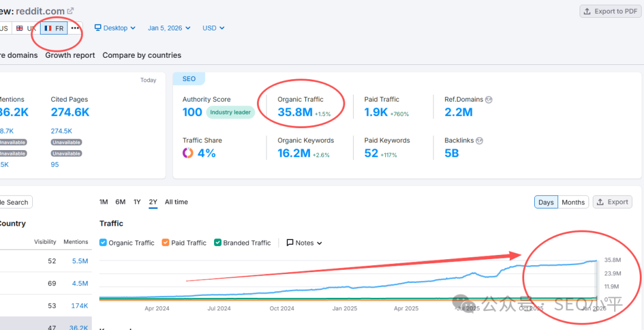Switch to Growth report tab

(x=70, y=55)
